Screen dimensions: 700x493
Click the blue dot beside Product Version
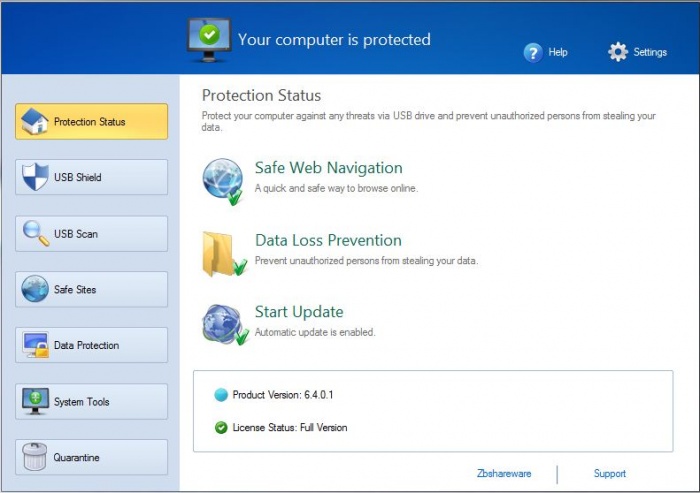221,395
